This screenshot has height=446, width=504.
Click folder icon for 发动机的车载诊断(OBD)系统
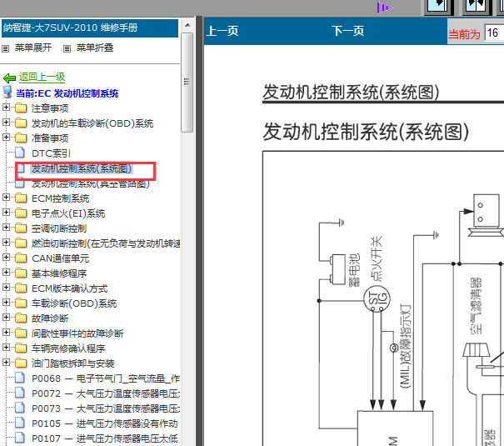pyautogui.click(x=21, y=123)
